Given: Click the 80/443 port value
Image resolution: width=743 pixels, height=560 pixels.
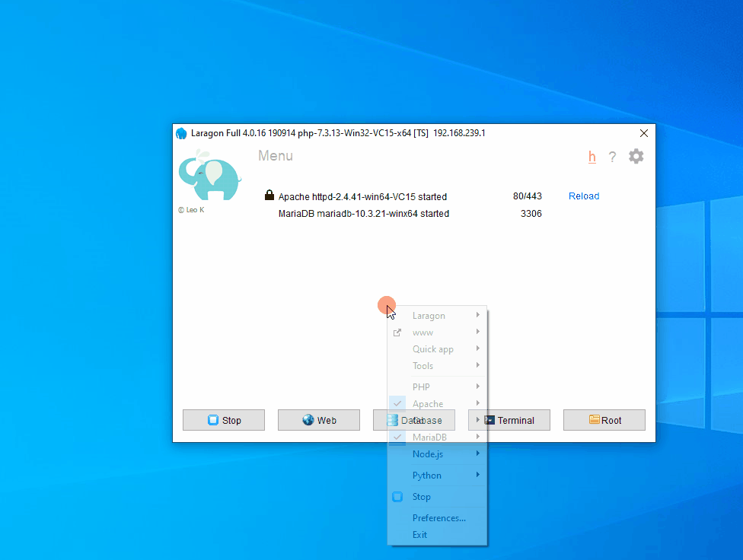Looking at the screenshot, I should (x=528, y=196).
